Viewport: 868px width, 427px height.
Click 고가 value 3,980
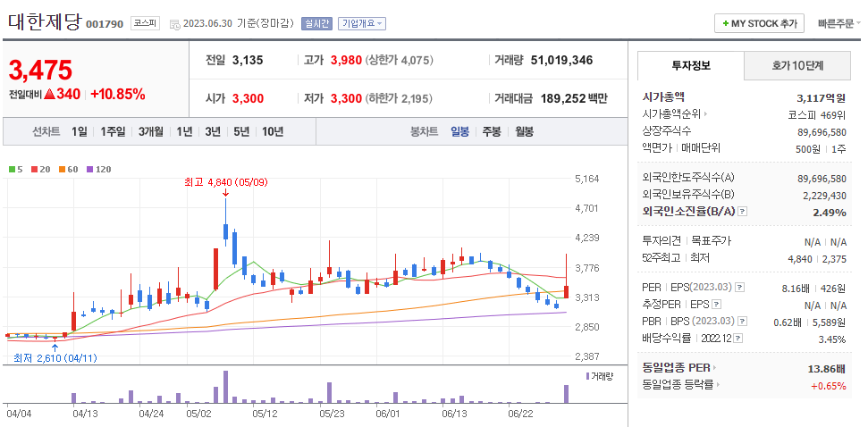346,60
